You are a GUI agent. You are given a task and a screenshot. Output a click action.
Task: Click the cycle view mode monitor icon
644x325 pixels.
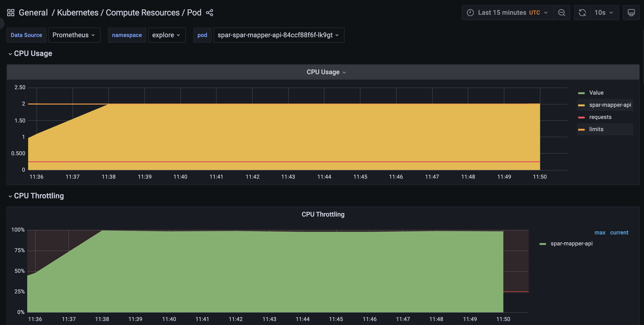(x=631, y=12)
